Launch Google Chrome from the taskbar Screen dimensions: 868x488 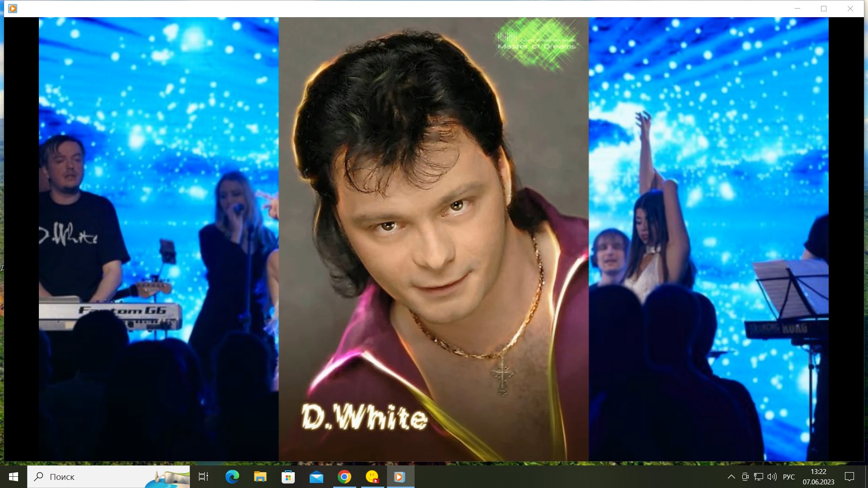click(344, 477)
